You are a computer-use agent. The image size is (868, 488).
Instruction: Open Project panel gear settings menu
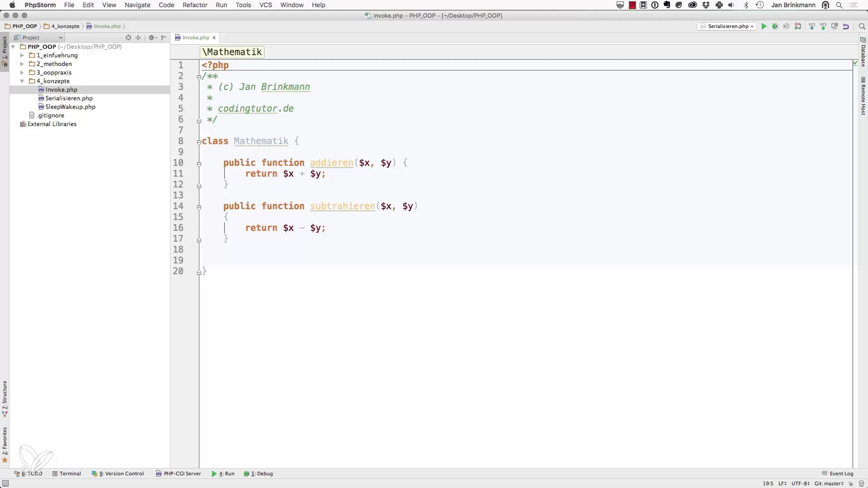coord(152,38)
